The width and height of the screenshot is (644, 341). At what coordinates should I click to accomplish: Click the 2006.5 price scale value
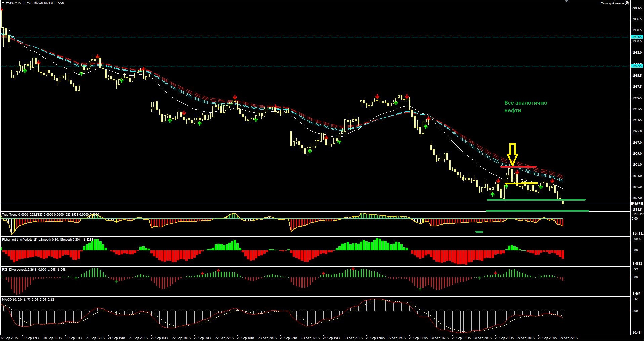click(637, 19)
